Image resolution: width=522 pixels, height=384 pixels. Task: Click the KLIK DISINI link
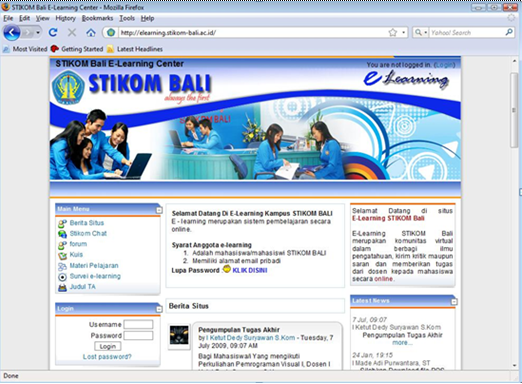click(x=250, y=270)
